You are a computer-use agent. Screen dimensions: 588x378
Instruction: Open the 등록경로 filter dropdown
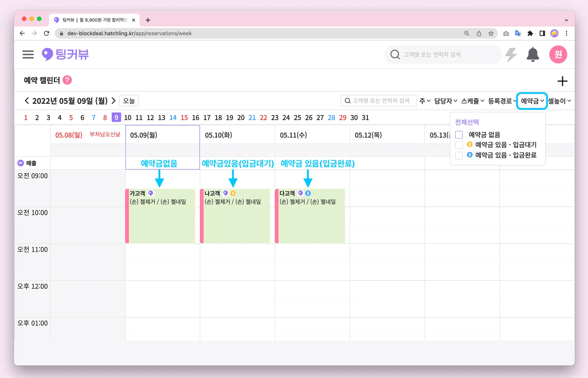point(502,101)
